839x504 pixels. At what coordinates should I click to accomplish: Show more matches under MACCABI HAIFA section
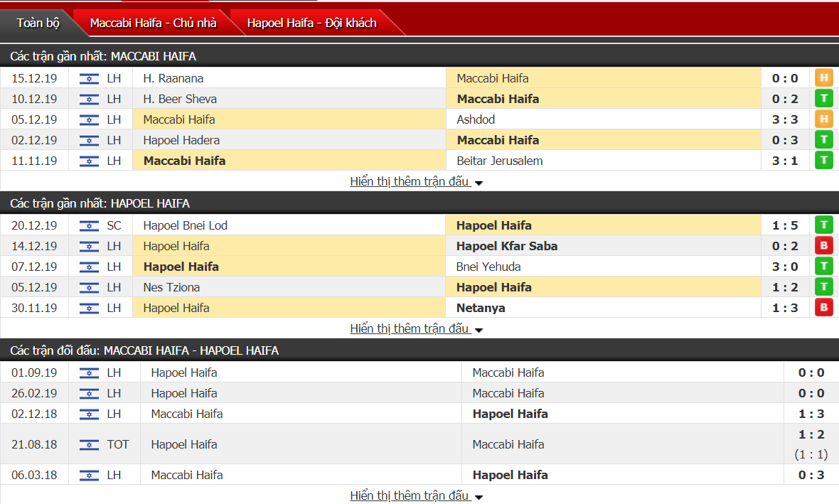coord(416,182)
